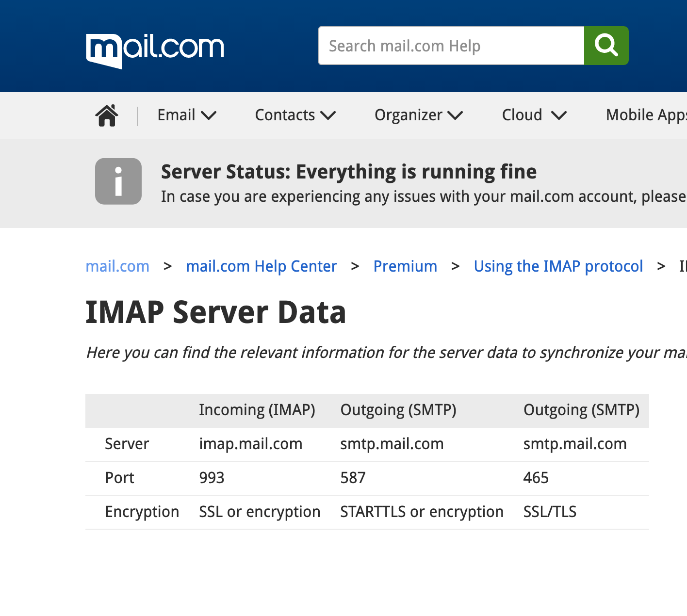687x616 pixels.
Task: Go to help home via house icon
Action: click(x=107, y=115)
